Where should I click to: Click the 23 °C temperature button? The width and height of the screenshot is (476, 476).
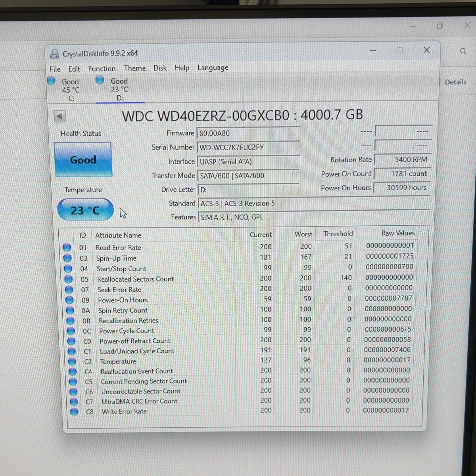85,210
